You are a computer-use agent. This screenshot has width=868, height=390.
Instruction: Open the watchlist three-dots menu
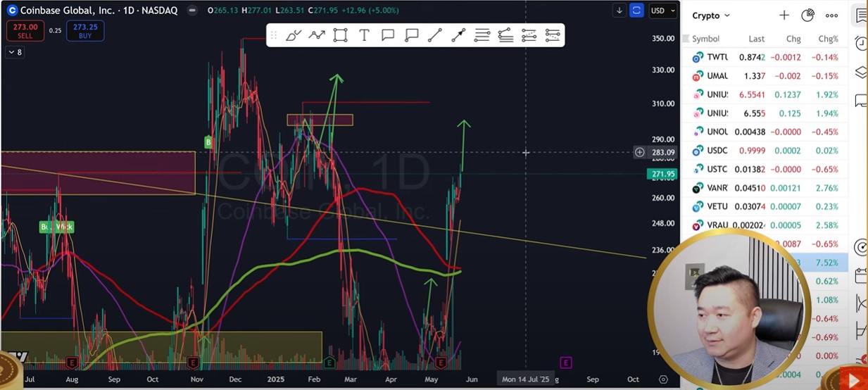coord(831,15)
